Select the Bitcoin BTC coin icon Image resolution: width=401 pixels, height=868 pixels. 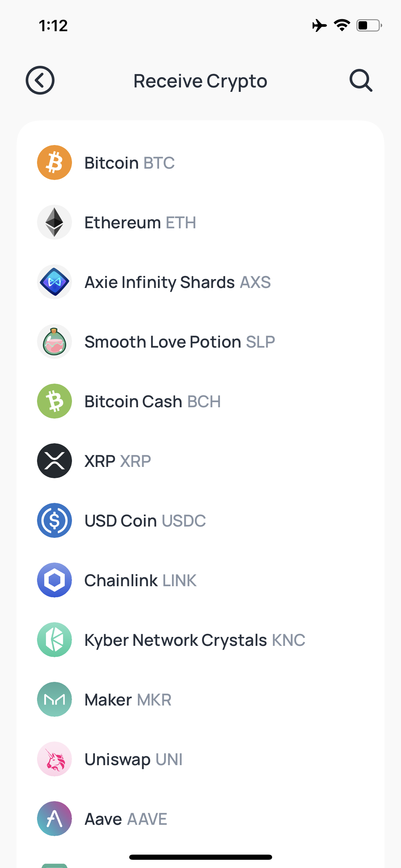pyautogui.click(x=54, y=162)
